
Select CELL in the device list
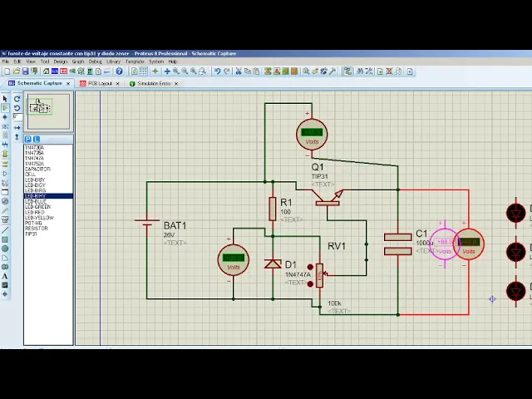pos(48,175)
